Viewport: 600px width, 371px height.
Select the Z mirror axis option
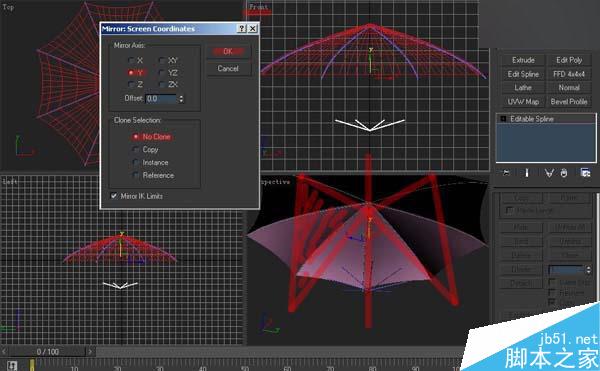pyautogui.click(x=131, y=84)
